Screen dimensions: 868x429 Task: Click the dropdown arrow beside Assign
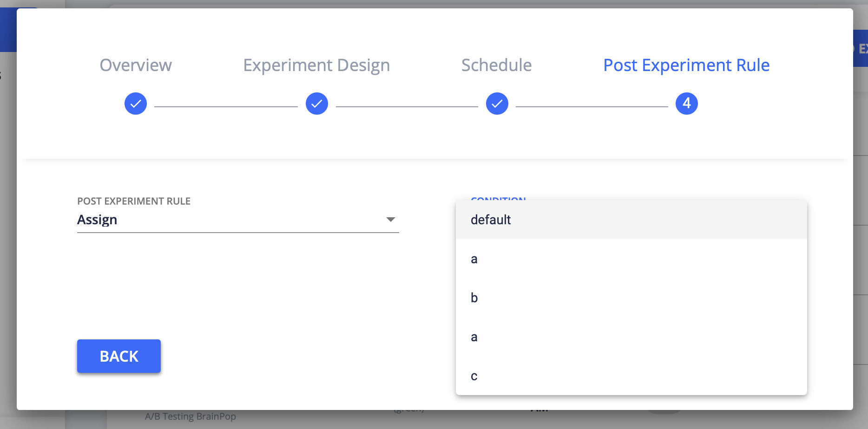tap(390, 219)
